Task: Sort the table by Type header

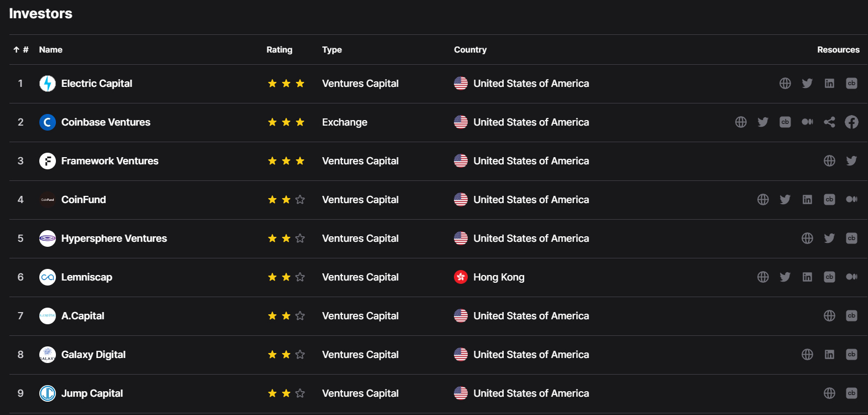Action: point(332,50)
